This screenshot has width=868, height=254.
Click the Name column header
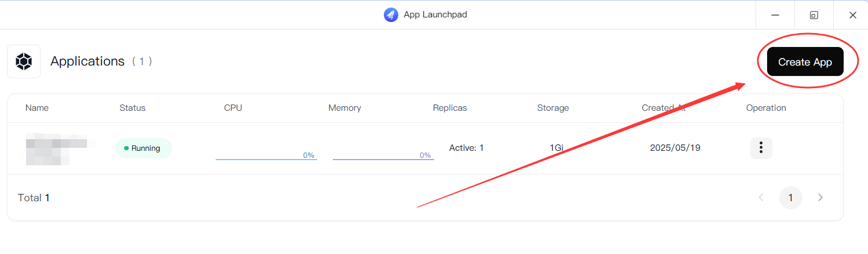[x=37, y=108]
